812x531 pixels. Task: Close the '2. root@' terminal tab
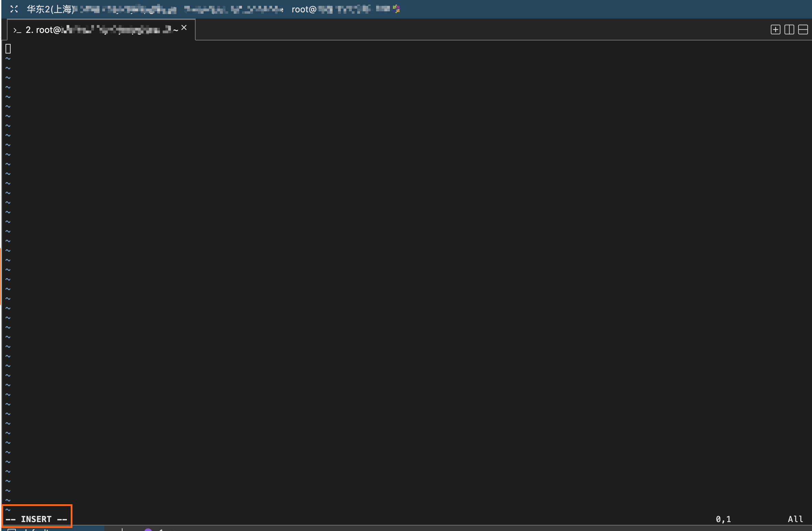(184, 28)
